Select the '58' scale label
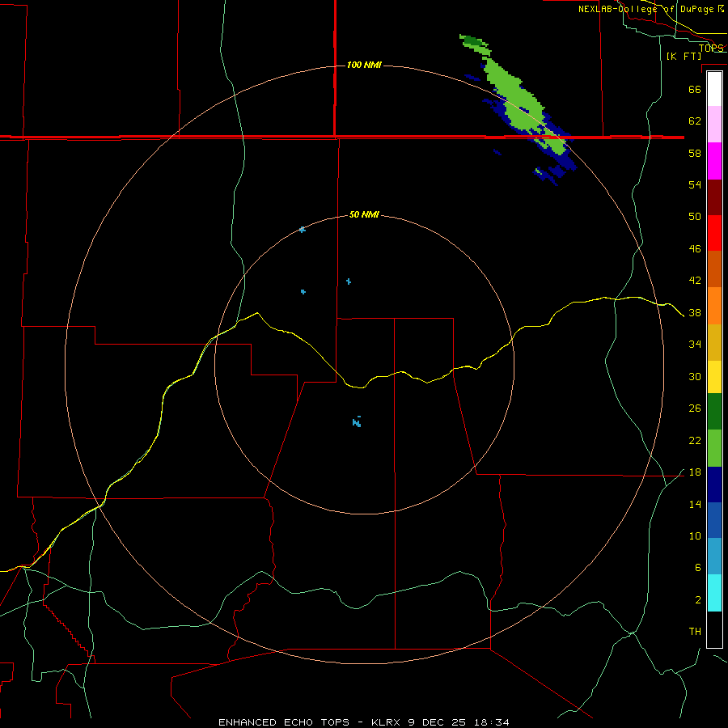Image resolution: width=728 pixels, height=728 pixels. pyautogui.click(x=695, y=153)
